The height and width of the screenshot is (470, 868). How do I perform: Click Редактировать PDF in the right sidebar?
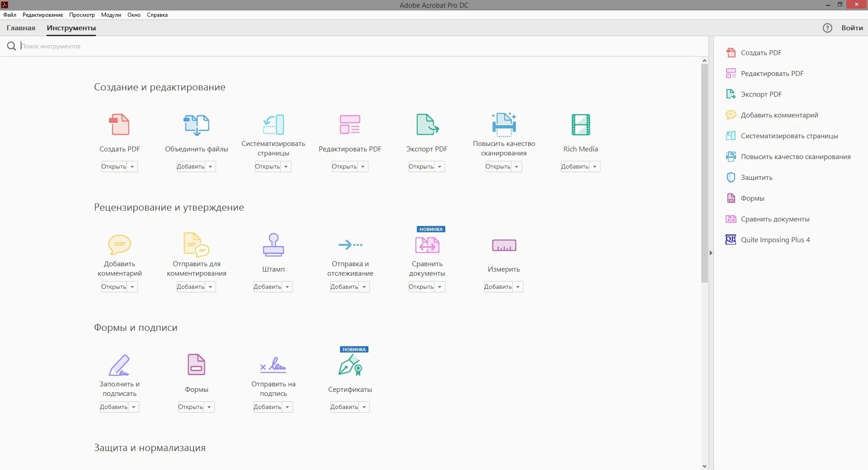[x=772, y=73]
